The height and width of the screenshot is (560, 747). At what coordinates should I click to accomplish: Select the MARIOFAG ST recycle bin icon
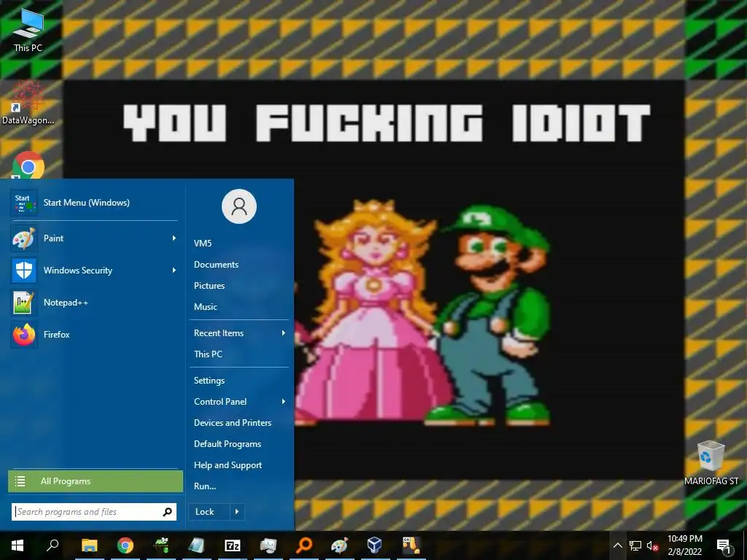711,463
